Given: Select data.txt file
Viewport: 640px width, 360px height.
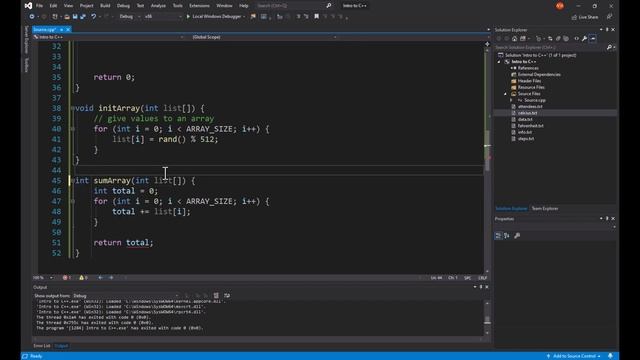Looking at the screenshot, I should pyautogui.click(x=525, y=120).
